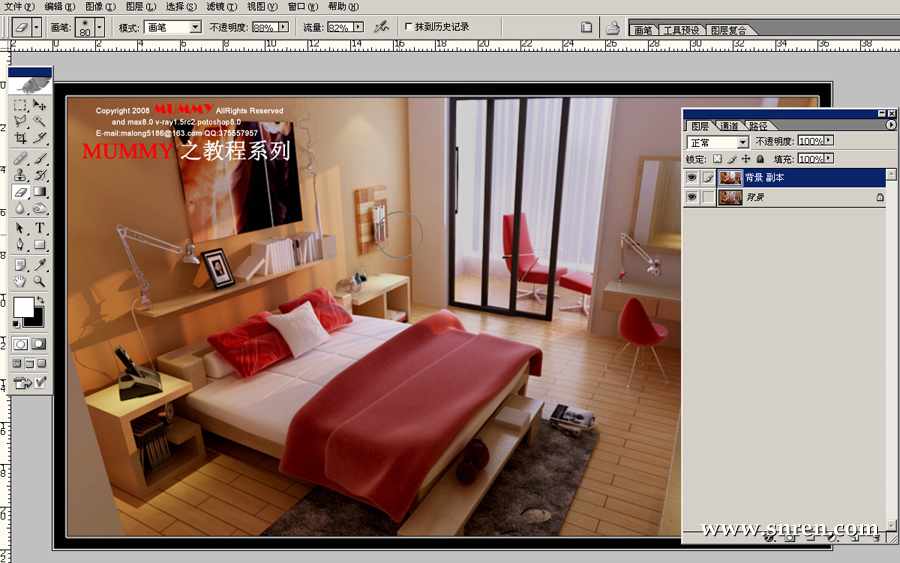900x563 pixels.
Task: Open 流量 82% flow slider arrow
Action: point(359,27)
